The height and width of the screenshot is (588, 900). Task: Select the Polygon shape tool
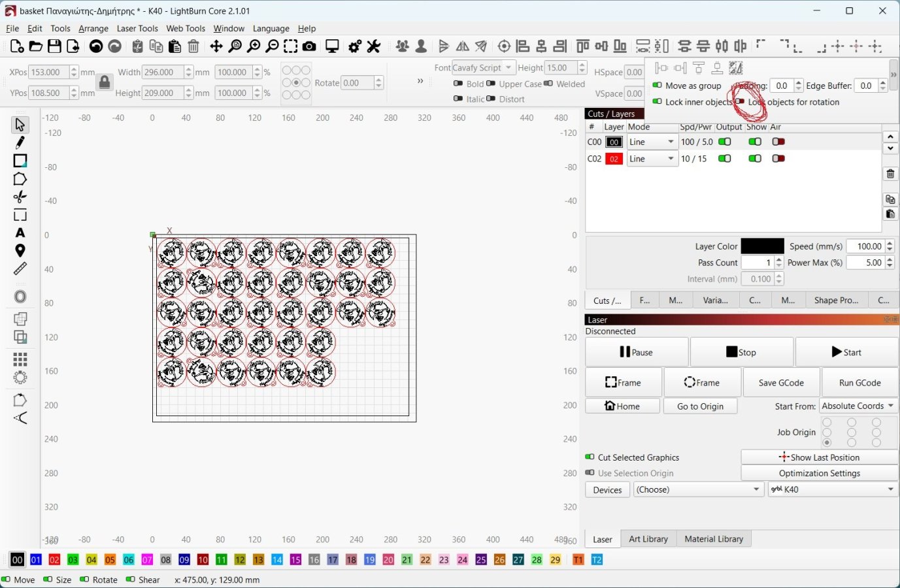(20, 179)
